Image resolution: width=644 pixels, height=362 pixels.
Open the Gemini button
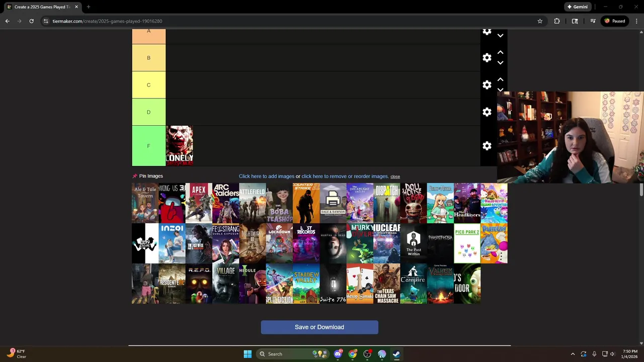coord(577,7)
